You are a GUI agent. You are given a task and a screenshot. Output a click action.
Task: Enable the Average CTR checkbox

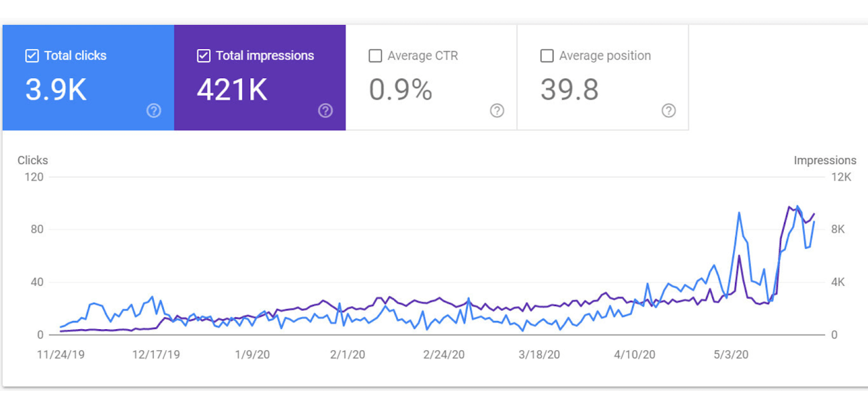coord(375,56)
